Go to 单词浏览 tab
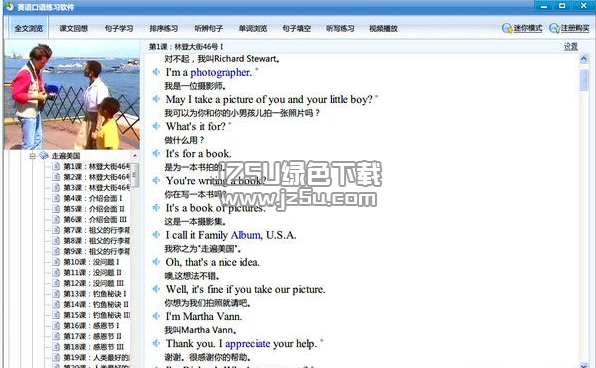 click(x=253, y=28)
